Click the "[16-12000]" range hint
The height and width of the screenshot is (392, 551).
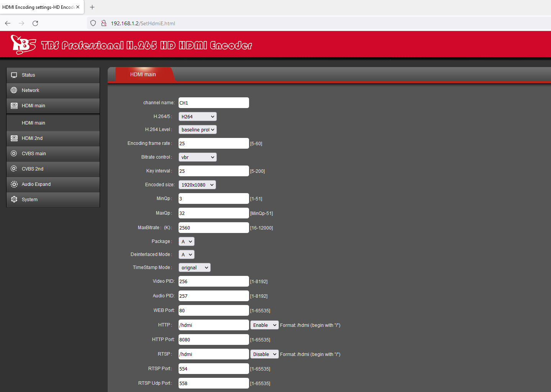pyautogui.click(x=262, y=228)
